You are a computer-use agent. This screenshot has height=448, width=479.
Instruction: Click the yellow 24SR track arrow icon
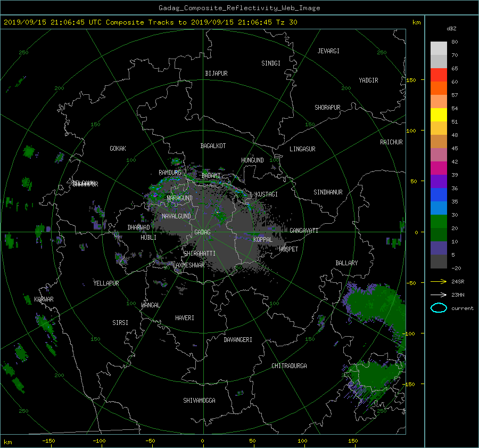(x=439, y=281)
